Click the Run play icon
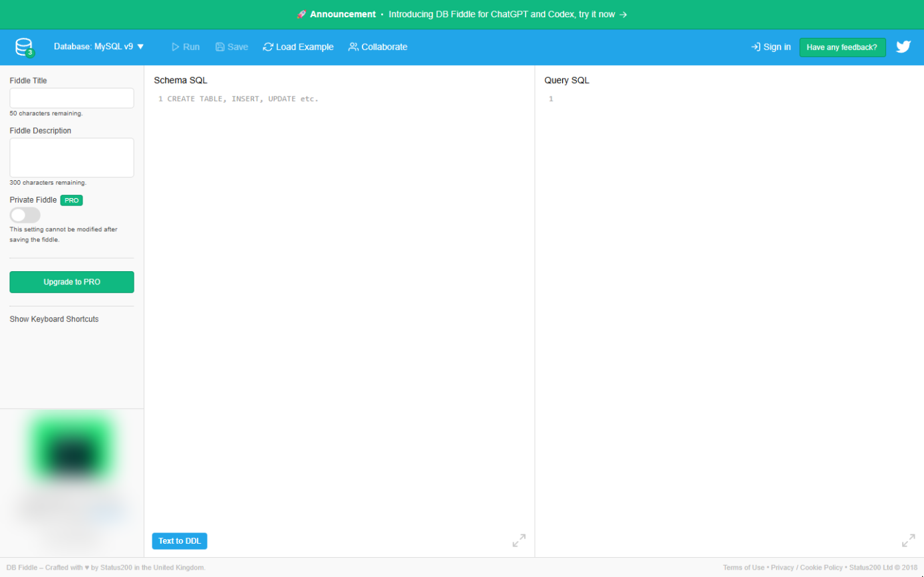This screenshot has height=577, width=924. pos(176,47)
